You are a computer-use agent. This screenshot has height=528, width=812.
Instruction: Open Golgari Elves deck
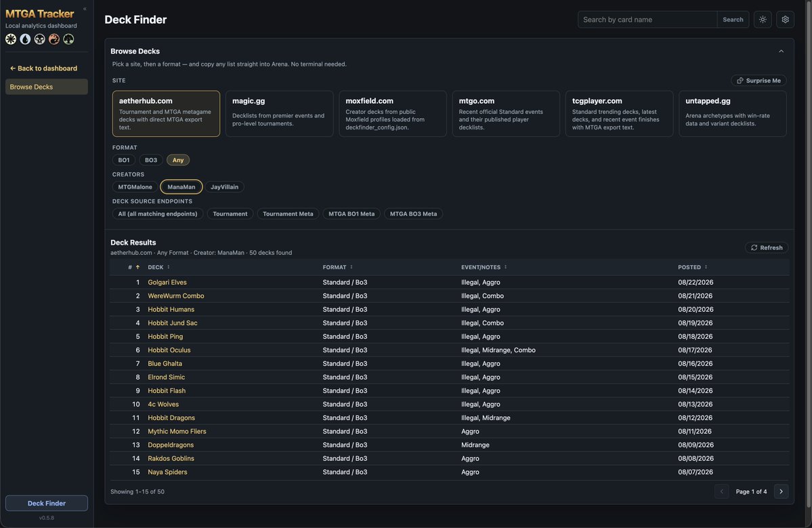tap(167, 283)
